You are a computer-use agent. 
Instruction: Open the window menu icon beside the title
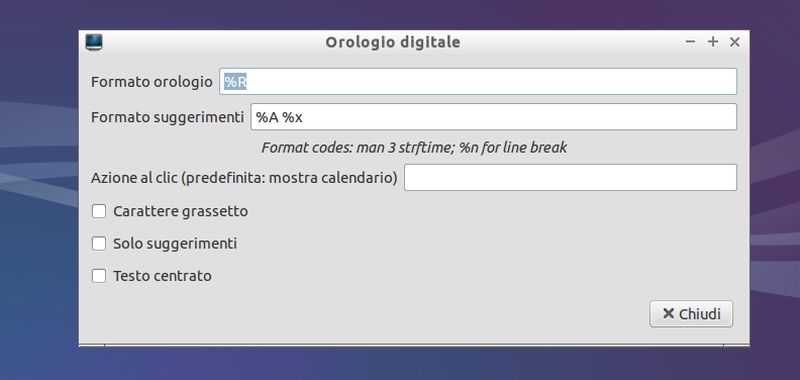point(94,42)
